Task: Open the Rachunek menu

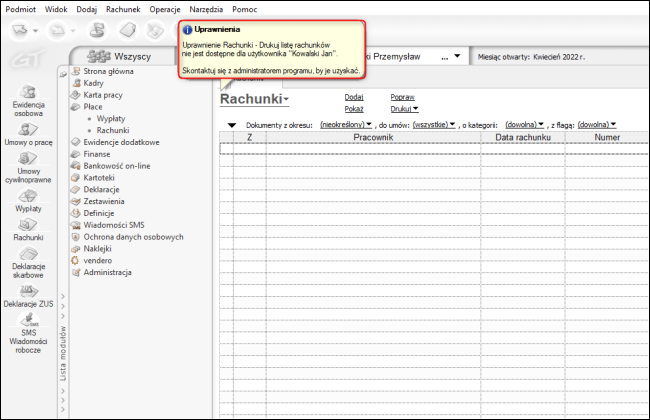Action: [x=123, y=9]
